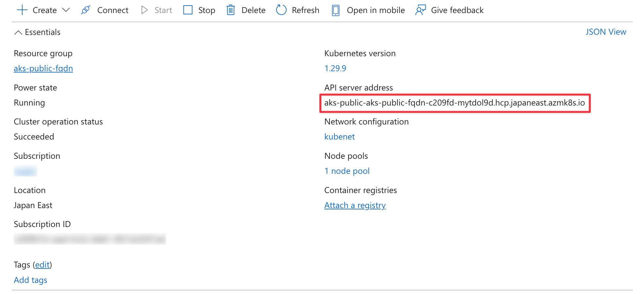This screenshot has width=644, height=294.
Task: Select the API server address text
Action: [x=454, y=103]
